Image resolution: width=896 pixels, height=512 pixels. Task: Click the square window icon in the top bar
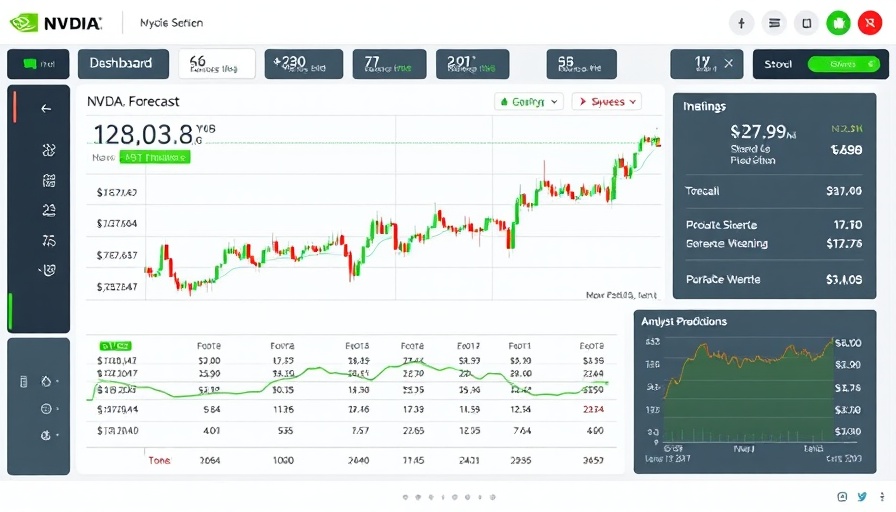tap(806, 23)
